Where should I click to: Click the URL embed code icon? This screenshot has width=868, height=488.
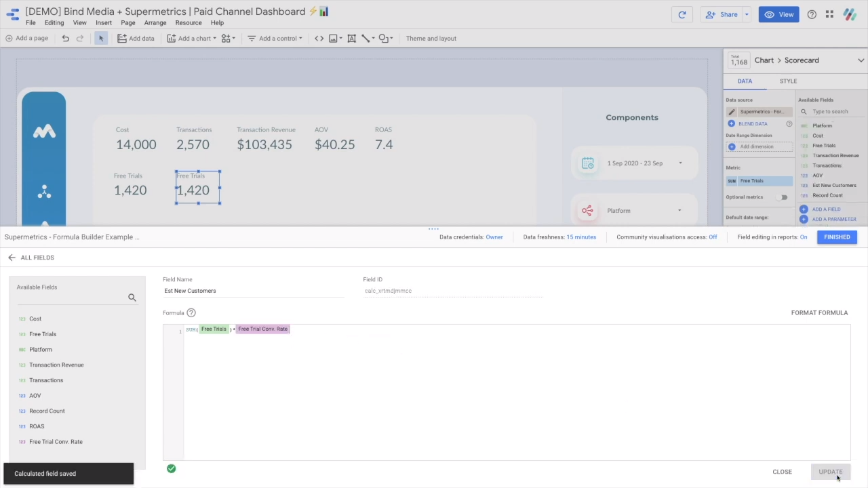[319, 39]
